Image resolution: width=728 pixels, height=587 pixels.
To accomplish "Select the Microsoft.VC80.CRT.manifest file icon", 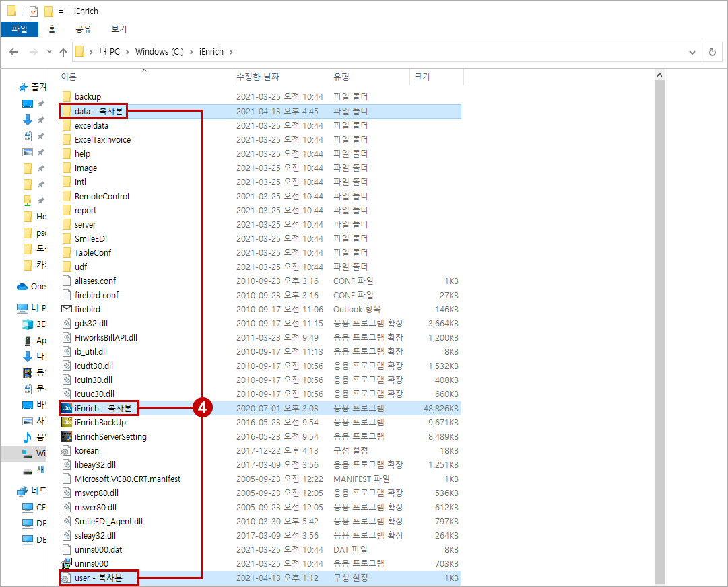I will click(67, 479).
